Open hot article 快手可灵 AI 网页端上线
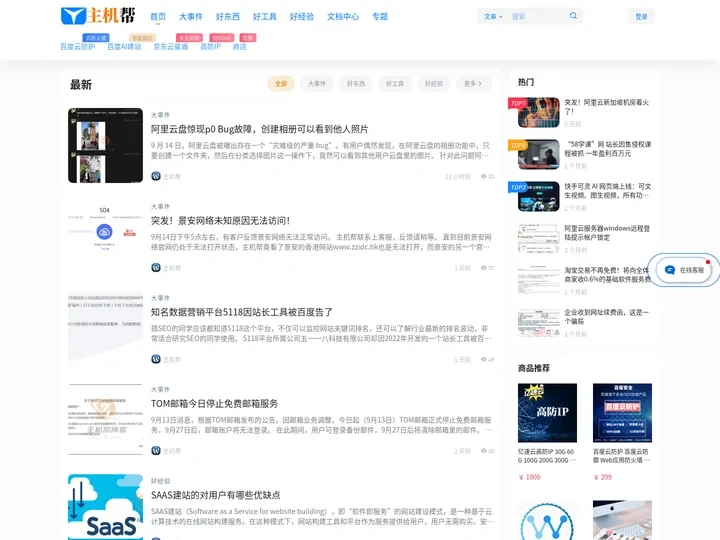720x540 pixels. tap(608, 191)
